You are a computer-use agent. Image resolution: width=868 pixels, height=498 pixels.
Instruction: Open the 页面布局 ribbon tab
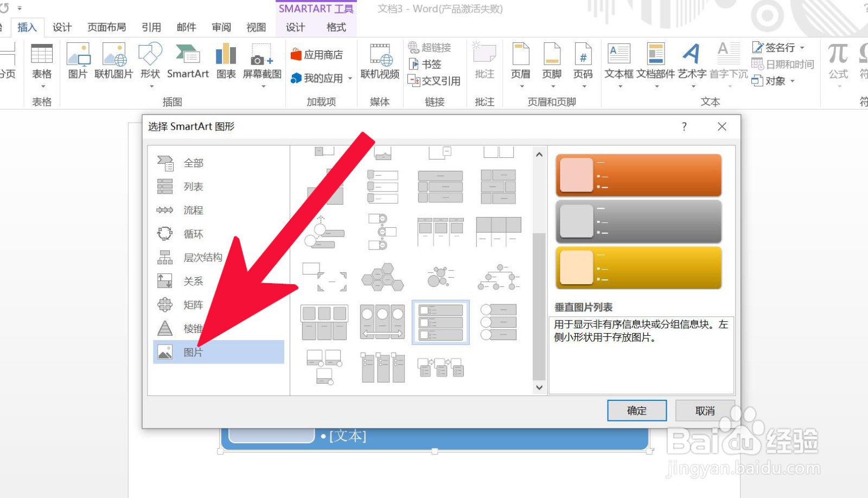click(x=105, y=27)
